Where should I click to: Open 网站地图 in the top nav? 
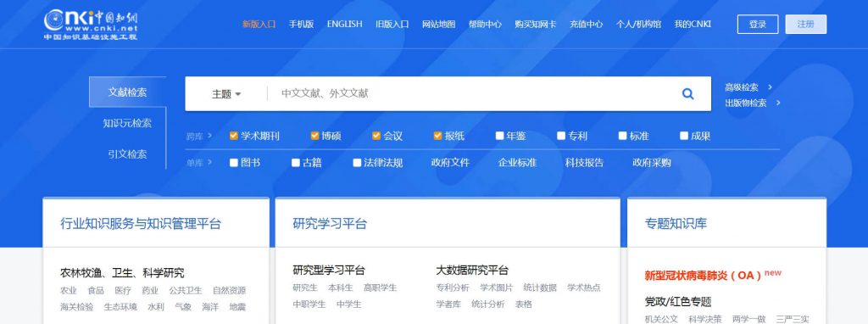[x=438, y=25]
